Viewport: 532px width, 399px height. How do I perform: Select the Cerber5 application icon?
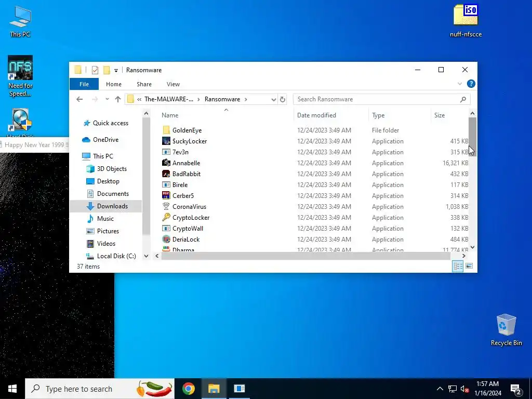tap(166, 195)
